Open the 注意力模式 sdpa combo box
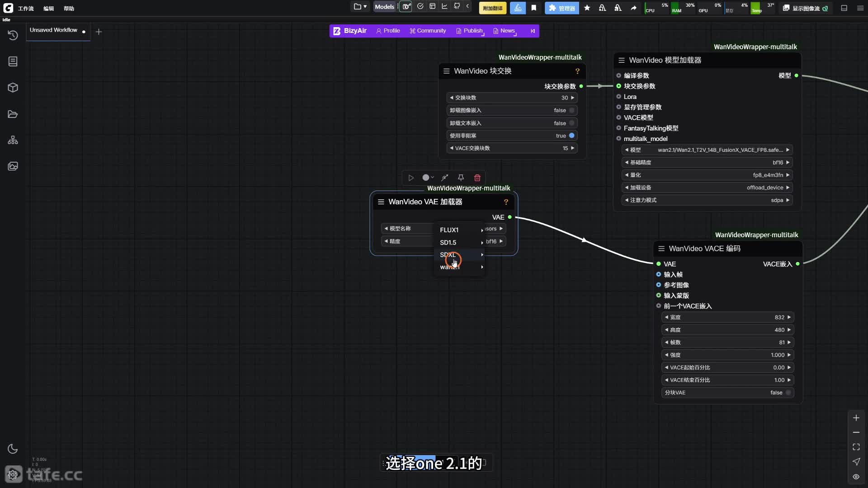This screenshot has height=488, width=868. (x=707, y=200)
